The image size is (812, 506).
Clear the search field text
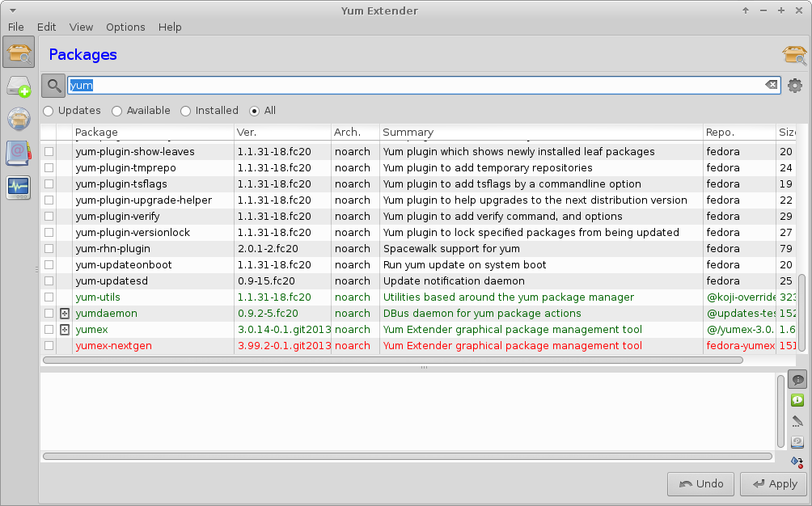771,85
